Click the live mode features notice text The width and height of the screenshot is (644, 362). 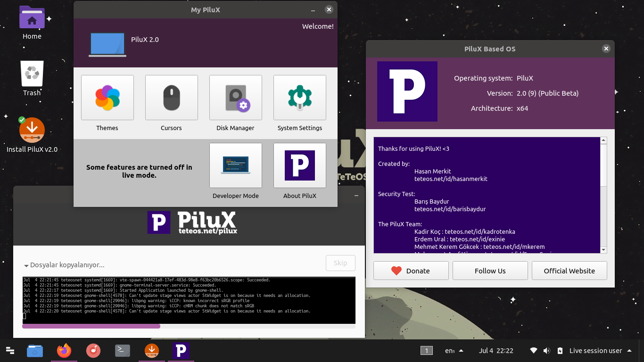click(139, 171)
